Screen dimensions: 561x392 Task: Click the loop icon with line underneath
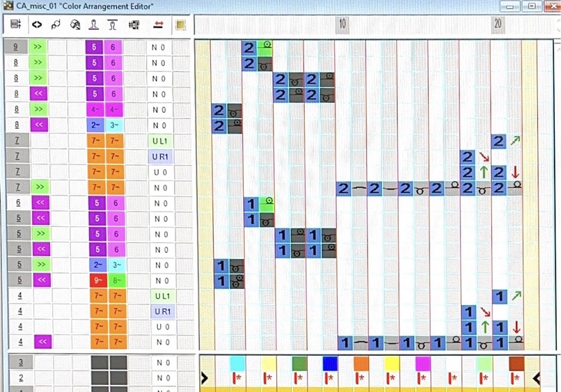click(x=94, y=24)
